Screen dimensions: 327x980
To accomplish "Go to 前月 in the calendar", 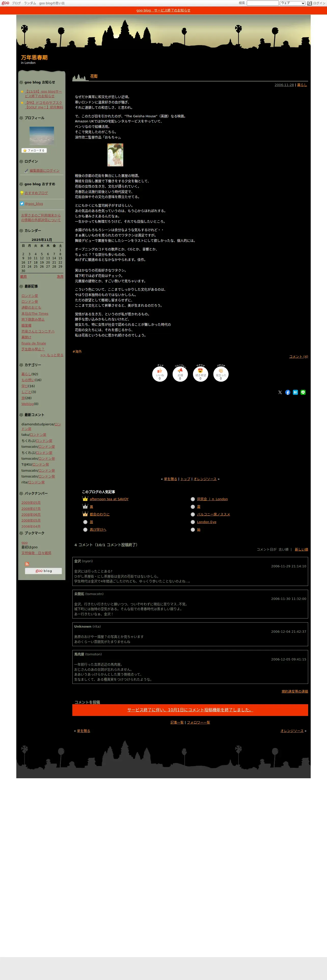I will 24,277.
